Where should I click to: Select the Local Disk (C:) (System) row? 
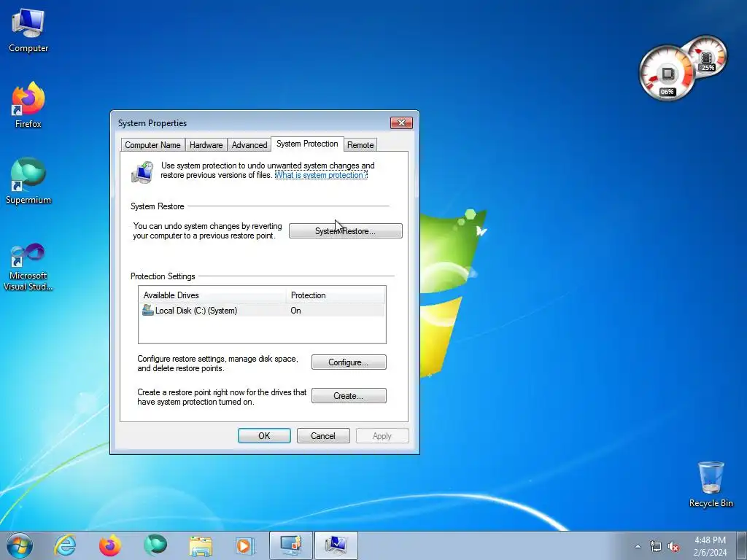[262, 311]
